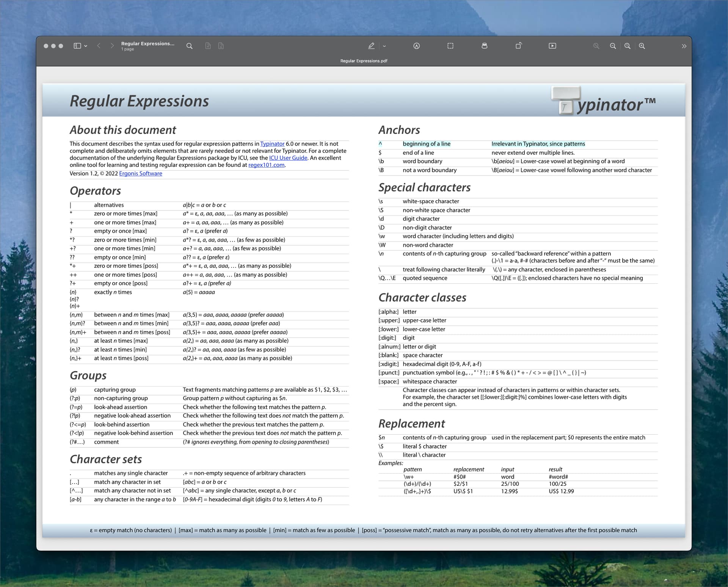Image resolution: width=728 pixels, height=587 pixels.
Task: Open the highlight color dropdown arrow
Action: pyautogui.click(x=384, y=46)
